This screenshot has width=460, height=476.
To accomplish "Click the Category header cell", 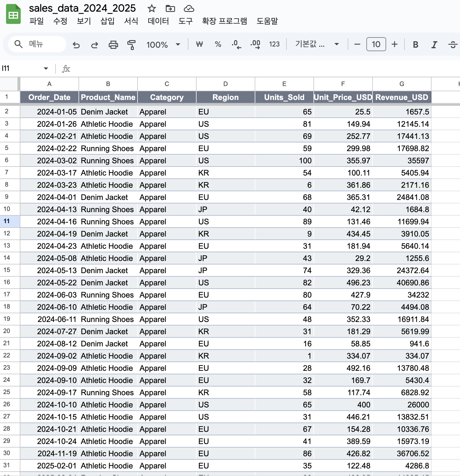I will pos(167,97).
